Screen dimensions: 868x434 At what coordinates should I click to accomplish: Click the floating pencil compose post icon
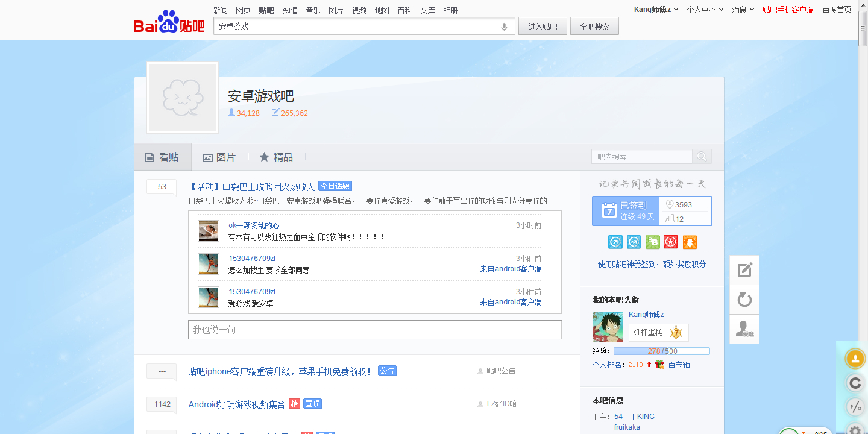744,269
